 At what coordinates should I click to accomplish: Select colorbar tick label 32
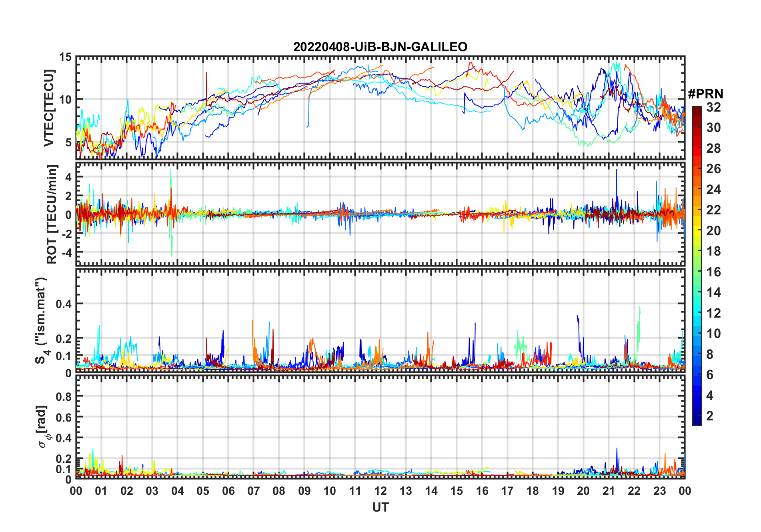click(713, 107)
